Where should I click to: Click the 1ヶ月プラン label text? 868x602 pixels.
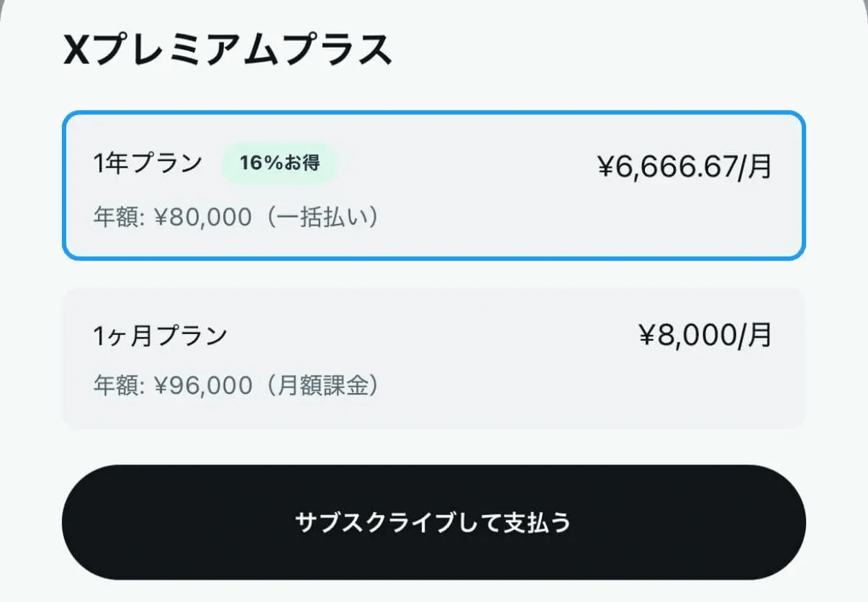click(x=160, y=336)
